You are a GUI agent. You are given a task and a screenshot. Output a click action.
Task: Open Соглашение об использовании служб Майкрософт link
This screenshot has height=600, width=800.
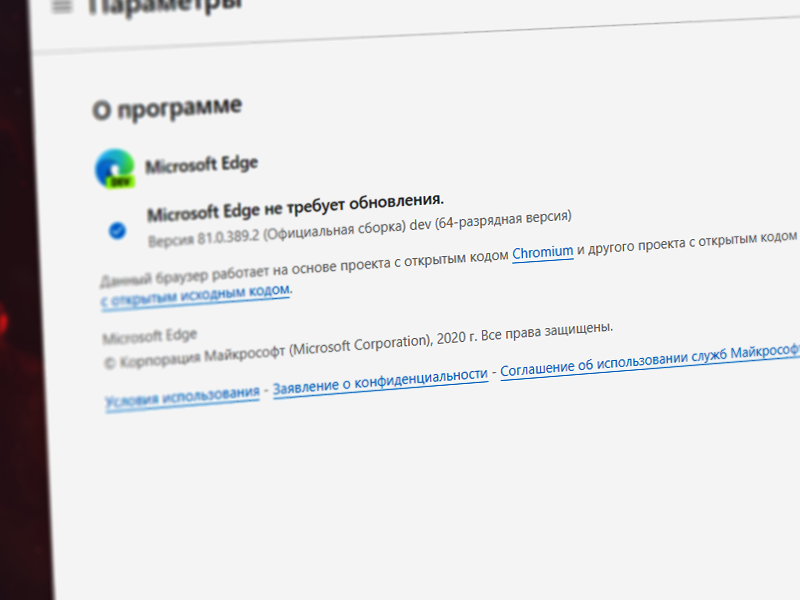650,360
